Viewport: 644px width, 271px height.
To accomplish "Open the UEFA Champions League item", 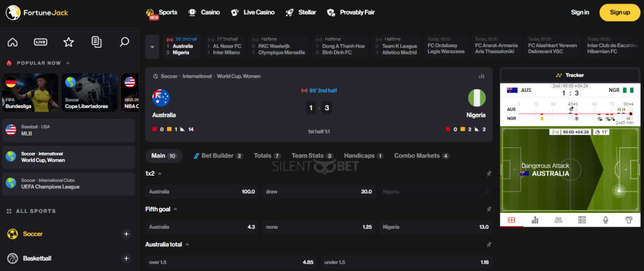I will point(69,184).
